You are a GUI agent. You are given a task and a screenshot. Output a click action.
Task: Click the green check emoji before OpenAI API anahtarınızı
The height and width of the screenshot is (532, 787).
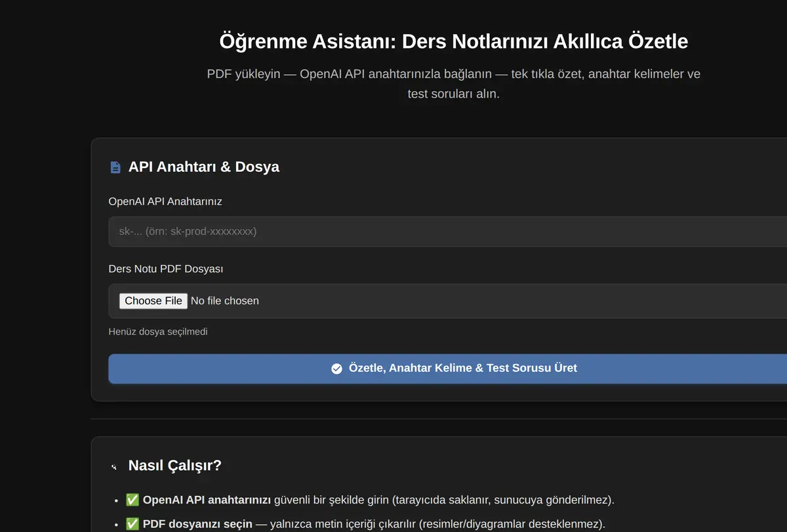132,500
